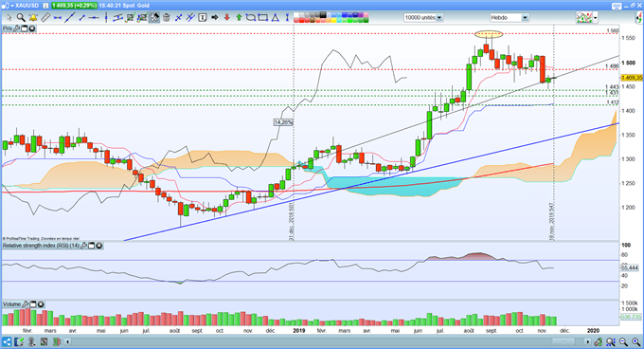Click the wrench zoom settings icon at bottom right
Screen dimensions: 644x349
coord(599,341)
